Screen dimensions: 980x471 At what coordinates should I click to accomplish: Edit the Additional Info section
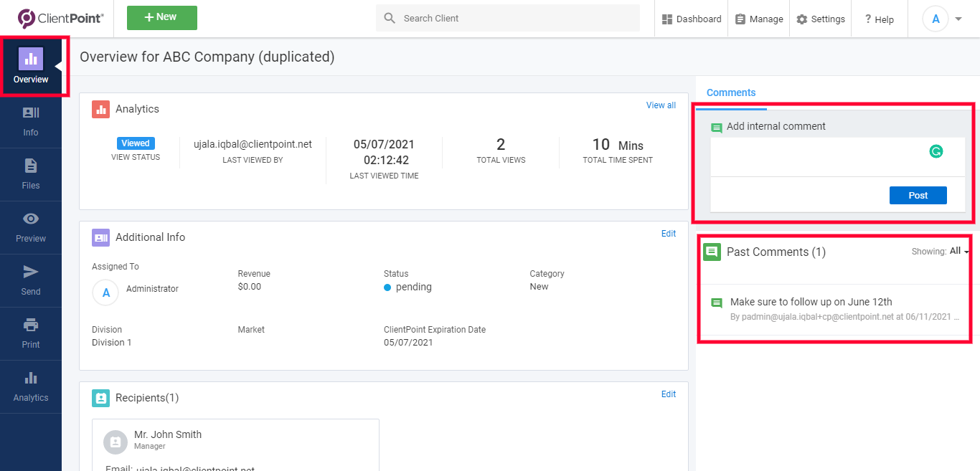pos(669,234)
